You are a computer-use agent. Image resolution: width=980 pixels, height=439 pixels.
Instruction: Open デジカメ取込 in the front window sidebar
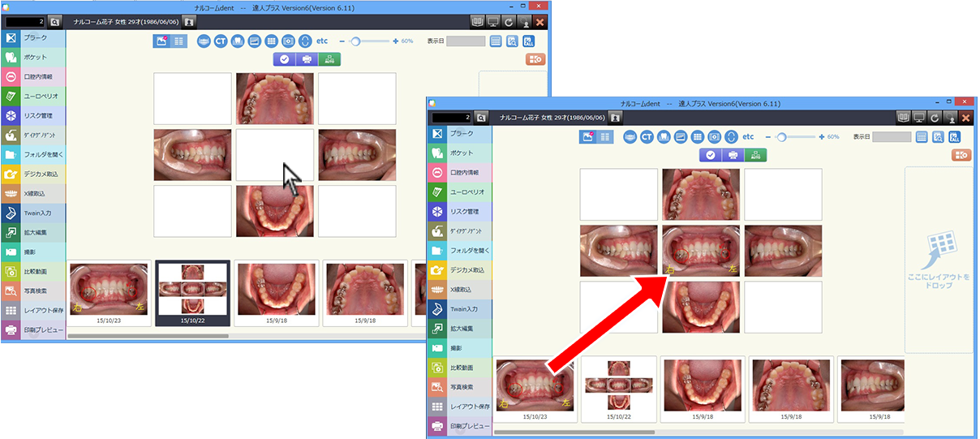click(x=459, y=269)
